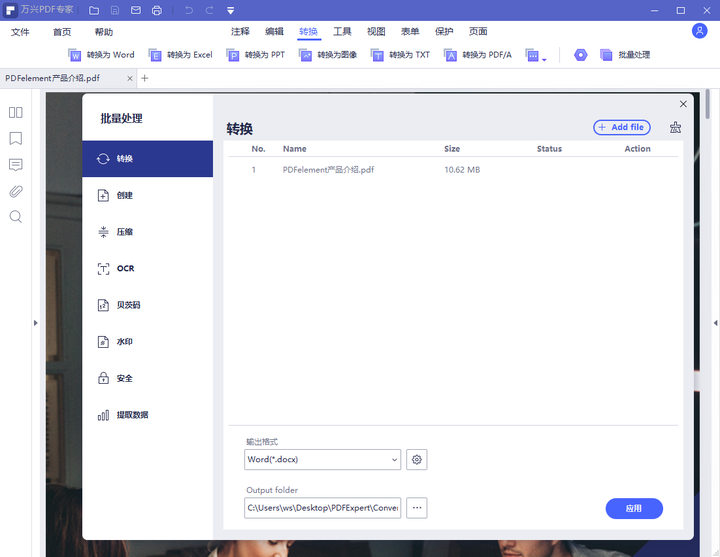Expand more conversion formats dropdown arrow in toolbar

click(x=544, y=59)
